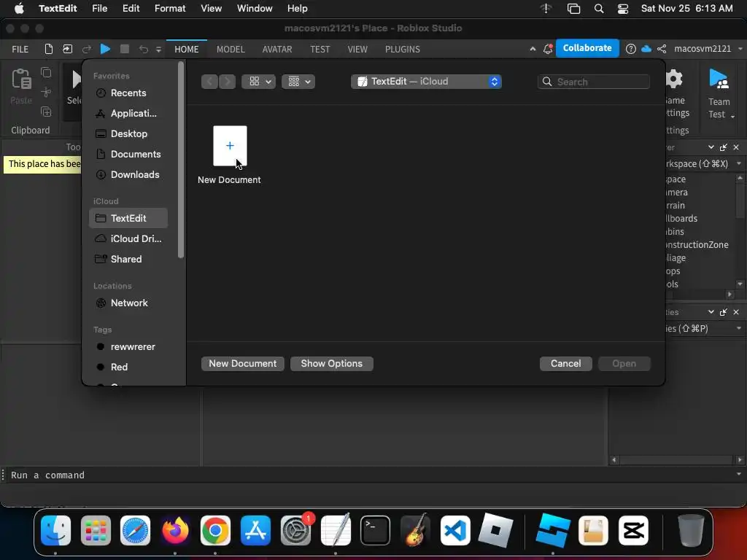This screenshot has width=747, height=560.
Task: Select Shared in the iCloud section
Action: (128, 259)
